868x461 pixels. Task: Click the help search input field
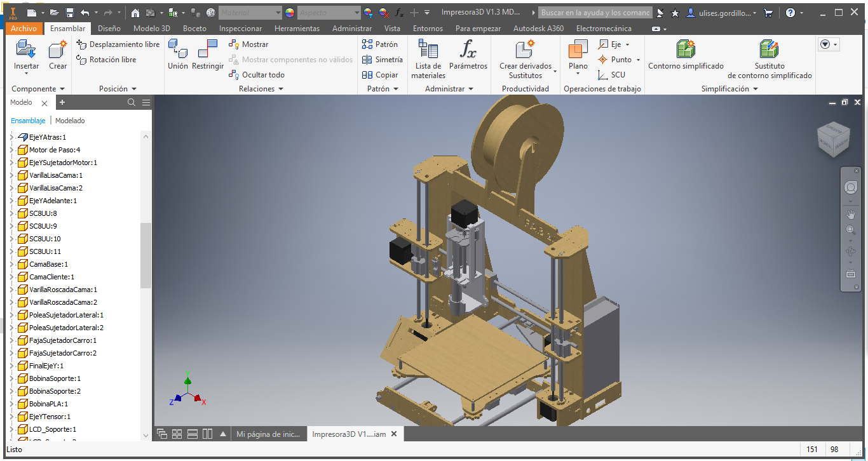click(x=595, y=13)
